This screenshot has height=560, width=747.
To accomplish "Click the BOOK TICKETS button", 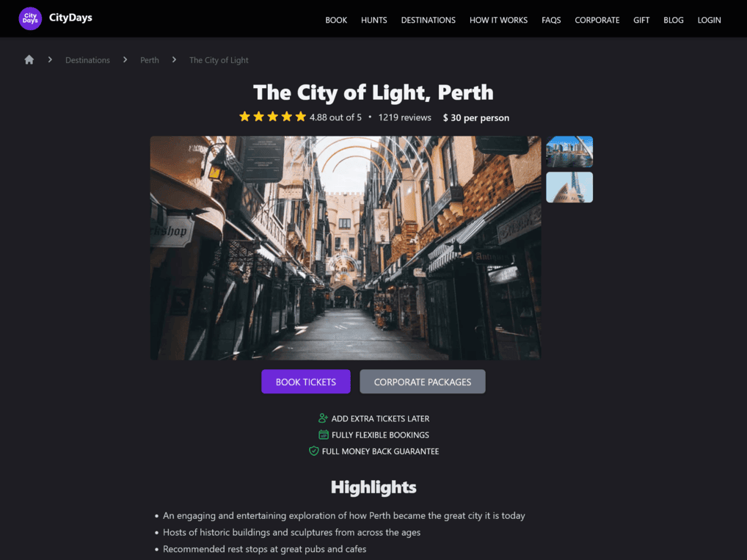I will point(306,382).
